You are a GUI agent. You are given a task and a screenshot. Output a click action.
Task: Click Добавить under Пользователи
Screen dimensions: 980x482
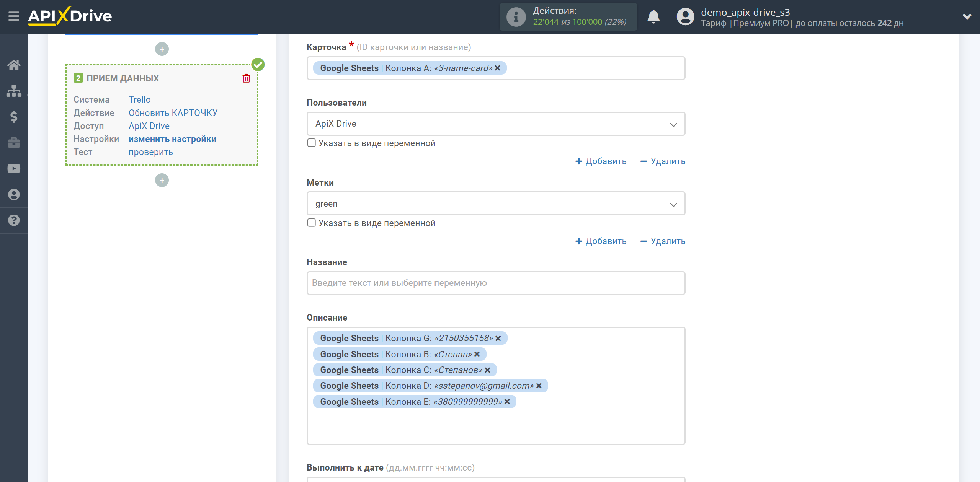point(601,161)
